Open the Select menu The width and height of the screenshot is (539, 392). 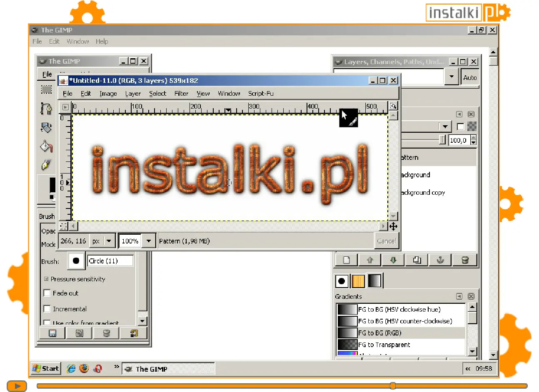click(x=157, y=94)
